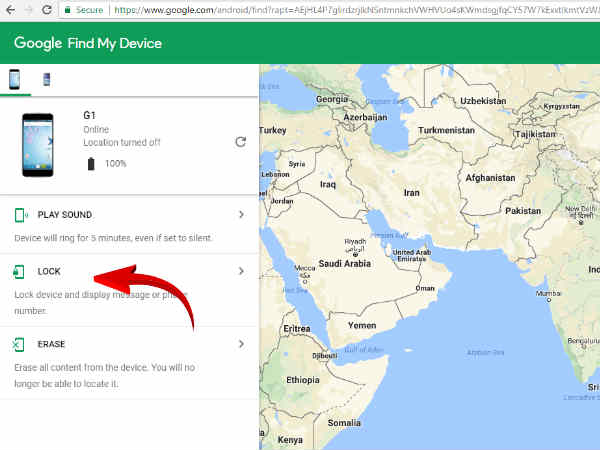The height and width of the screenshot is (450, 600).
Task: Click 'Erase all content from the device' description
Action: tap(104, 375)
